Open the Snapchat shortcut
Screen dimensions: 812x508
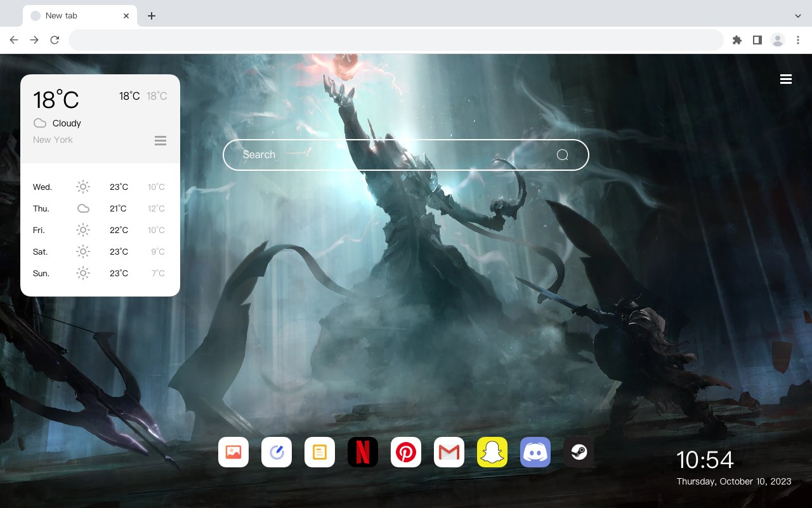point(492,452)
